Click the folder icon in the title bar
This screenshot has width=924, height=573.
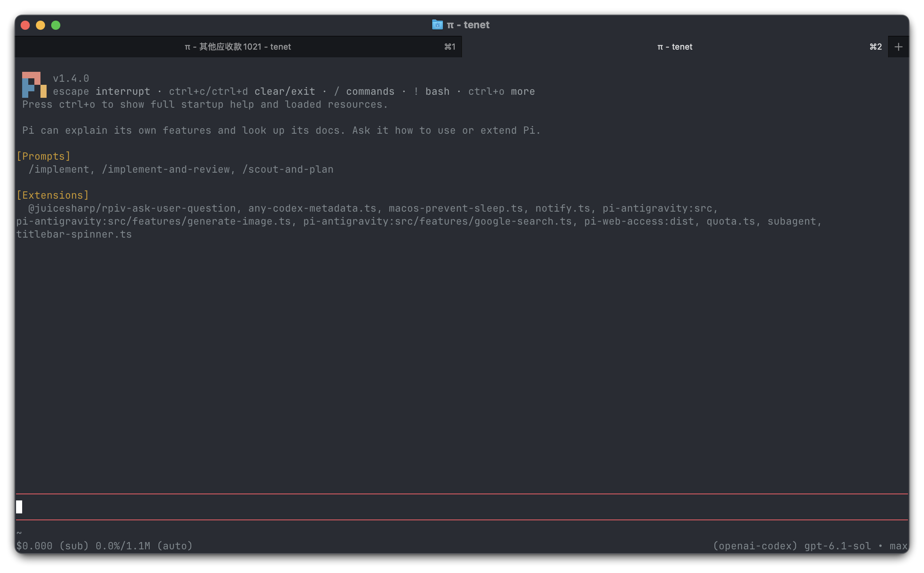[437, 25]
